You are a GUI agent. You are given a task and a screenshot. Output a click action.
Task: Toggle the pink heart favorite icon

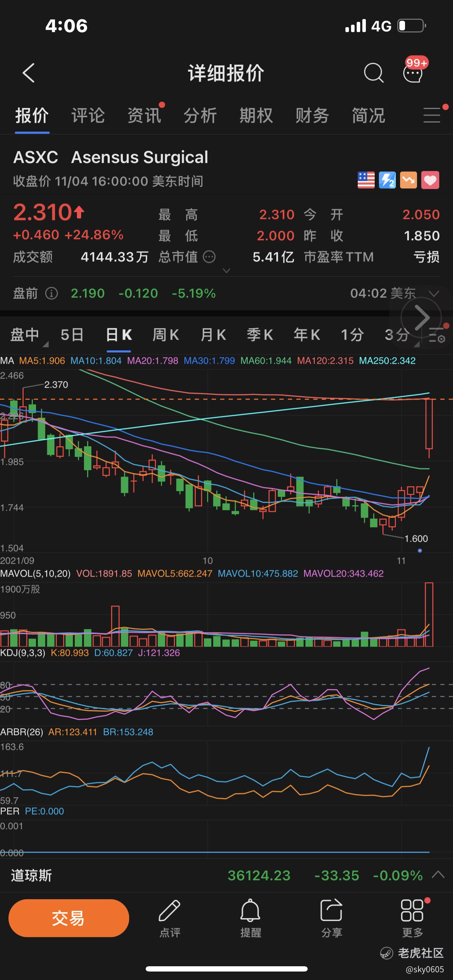430,180
